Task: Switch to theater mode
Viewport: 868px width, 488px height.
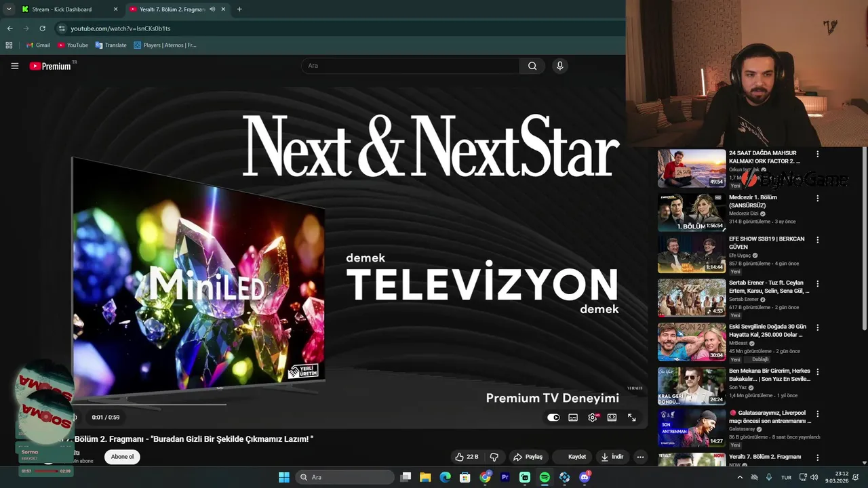Action: 612,418
